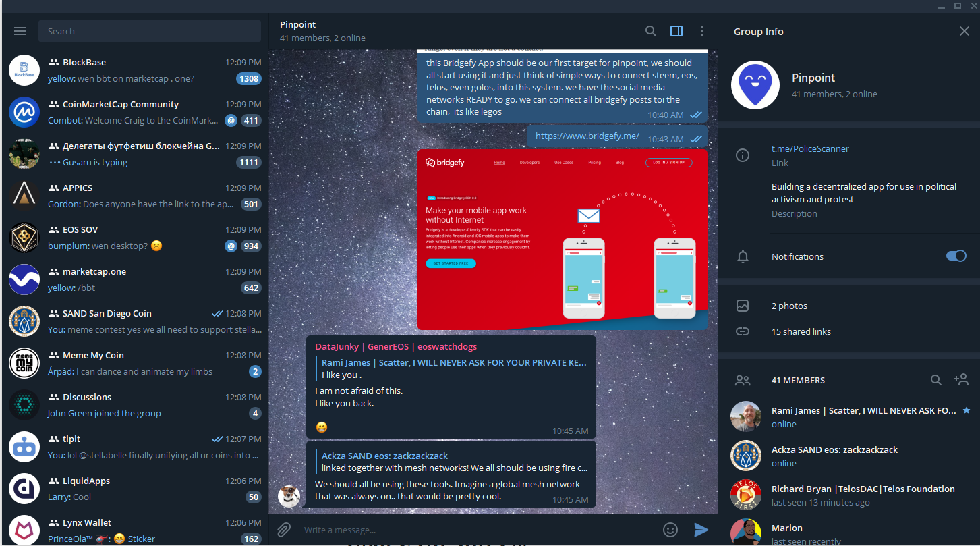Open SAND San Diego Coin chat
This screenshot has width=980, height=546.
tap(135, 321)
